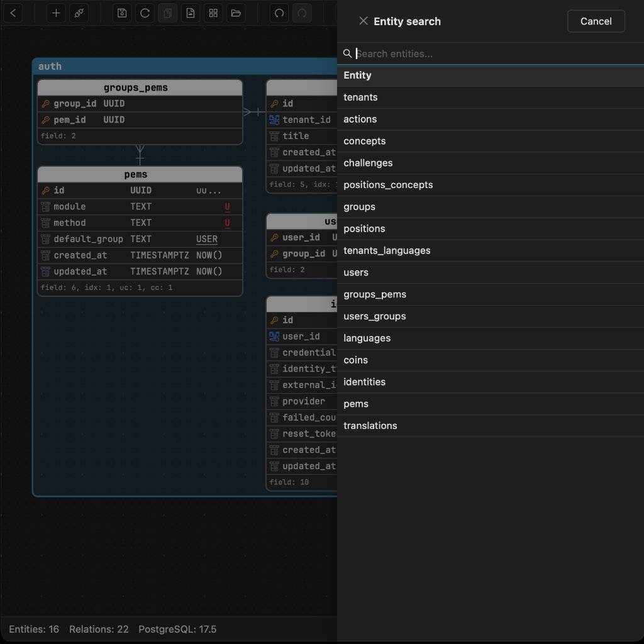The height and width of the screenshot is (644, 644).
Task: Open a project with the folder icon
Action: click(236, 13)
